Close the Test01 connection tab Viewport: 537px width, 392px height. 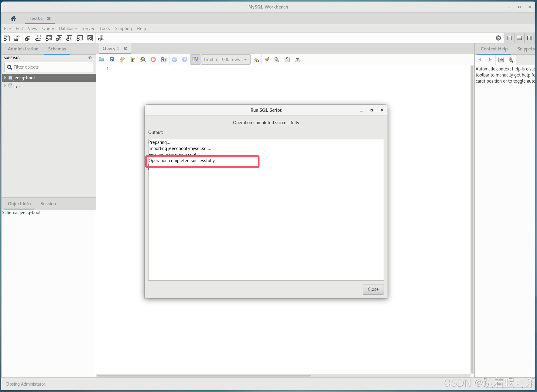[49, 19]
